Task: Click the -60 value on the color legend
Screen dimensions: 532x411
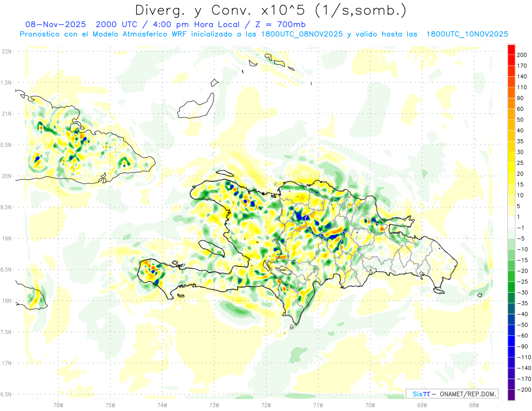Action: coord(523,336)
